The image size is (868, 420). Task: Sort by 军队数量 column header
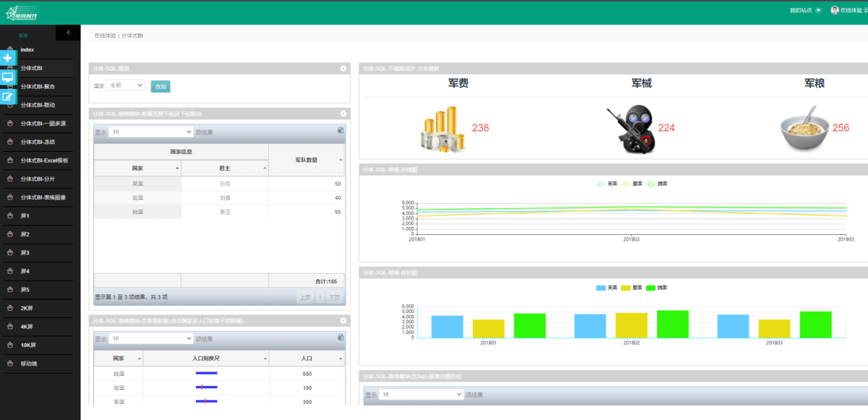[x=307, y=160]
